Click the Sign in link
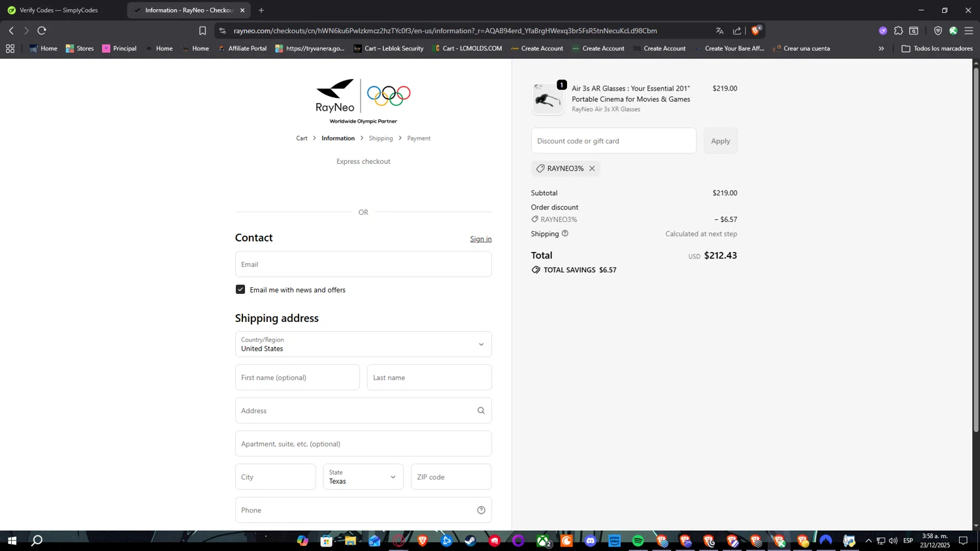The width and height of the screenshot is (980, 551). coord(481,239)
